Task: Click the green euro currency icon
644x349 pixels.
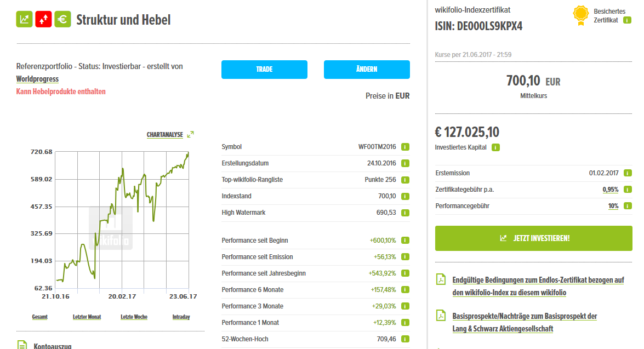Action: coord(63,19)
